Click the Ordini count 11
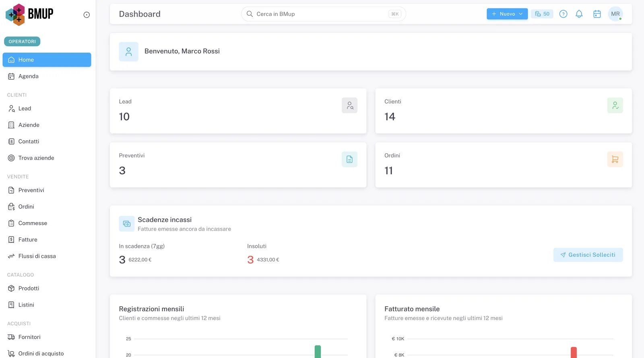Viewport: 644px width, 358px height. pyautogui.click(x=388, y=171)
